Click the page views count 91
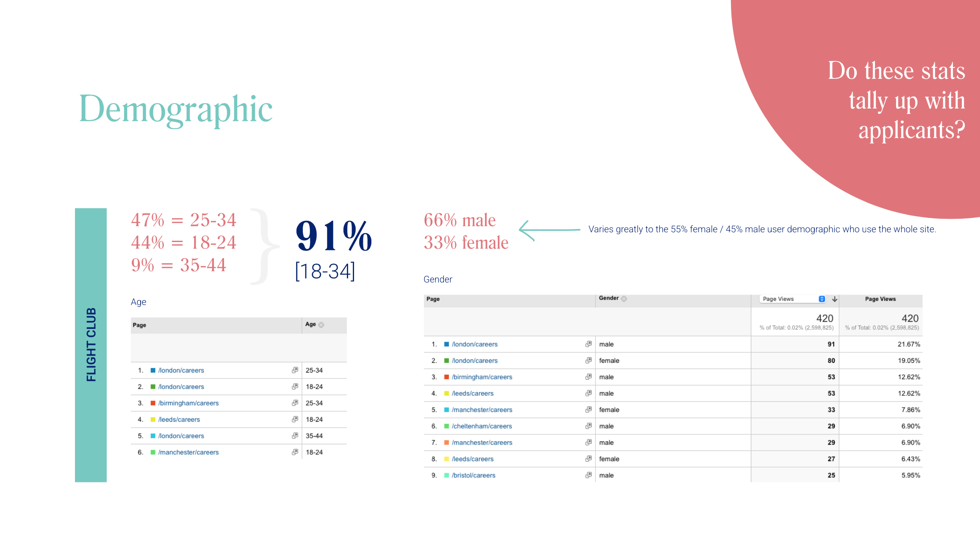Viewport: 980px width, 551px height. coord(831,344)
